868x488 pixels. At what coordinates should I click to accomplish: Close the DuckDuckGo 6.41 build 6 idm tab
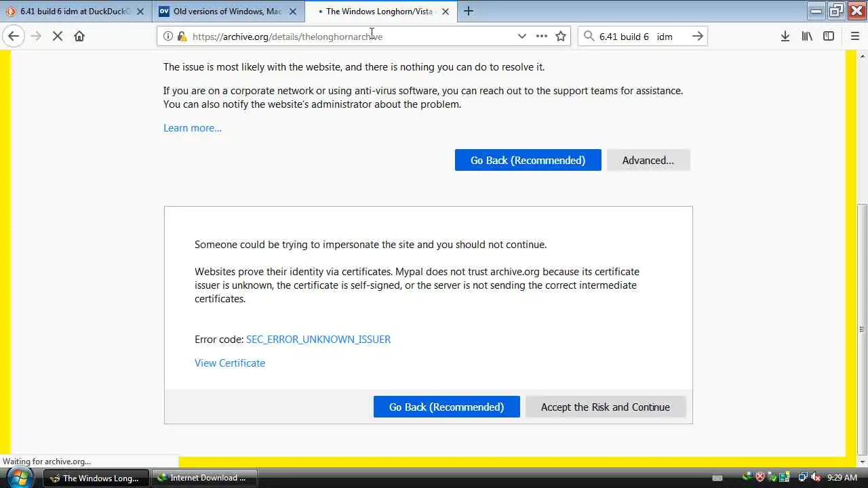140,11
